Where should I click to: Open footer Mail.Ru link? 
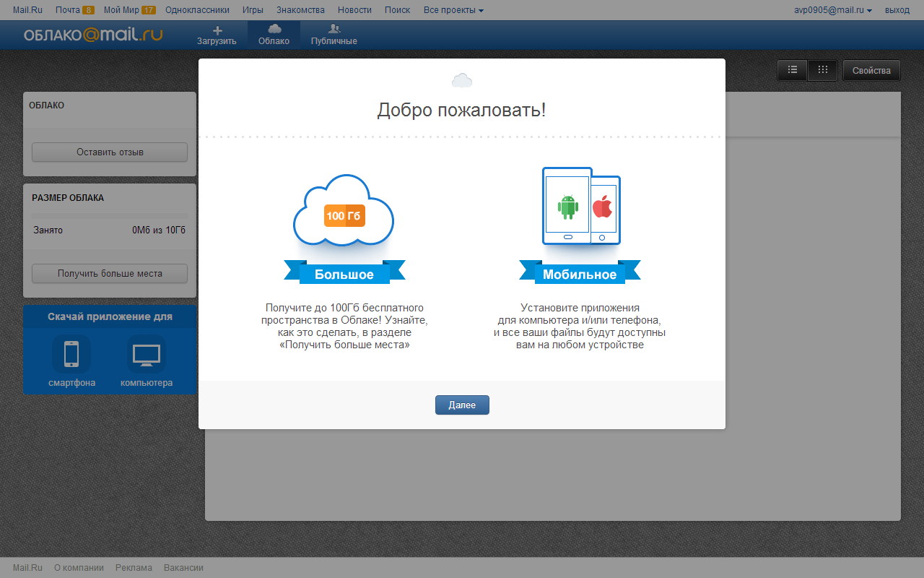28,568
